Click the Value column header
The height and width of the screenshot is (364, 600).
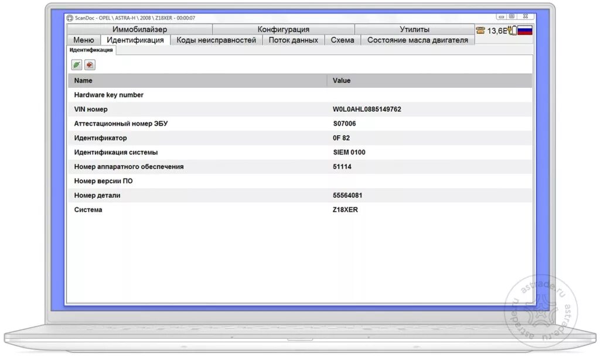pos(429,81)
